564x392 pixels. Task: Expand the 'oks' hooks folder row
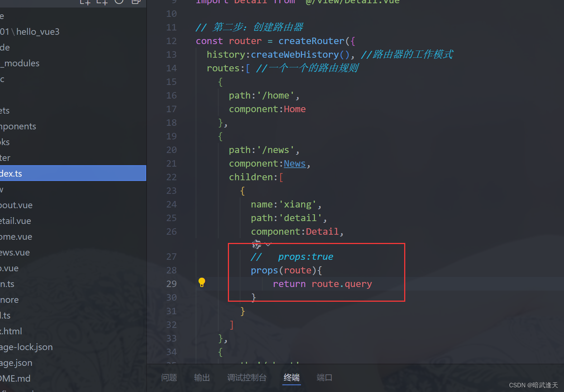click(x=73, y=142)
